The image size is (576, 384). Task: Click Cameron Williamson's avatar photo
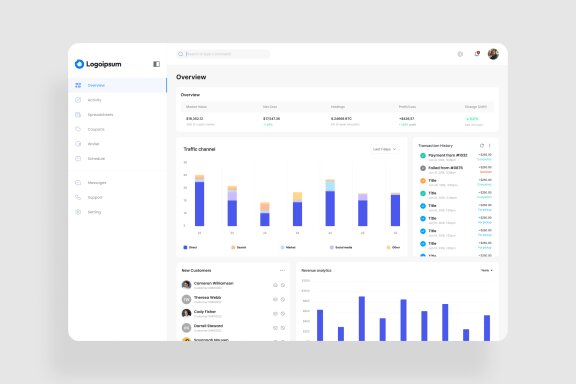187,285
